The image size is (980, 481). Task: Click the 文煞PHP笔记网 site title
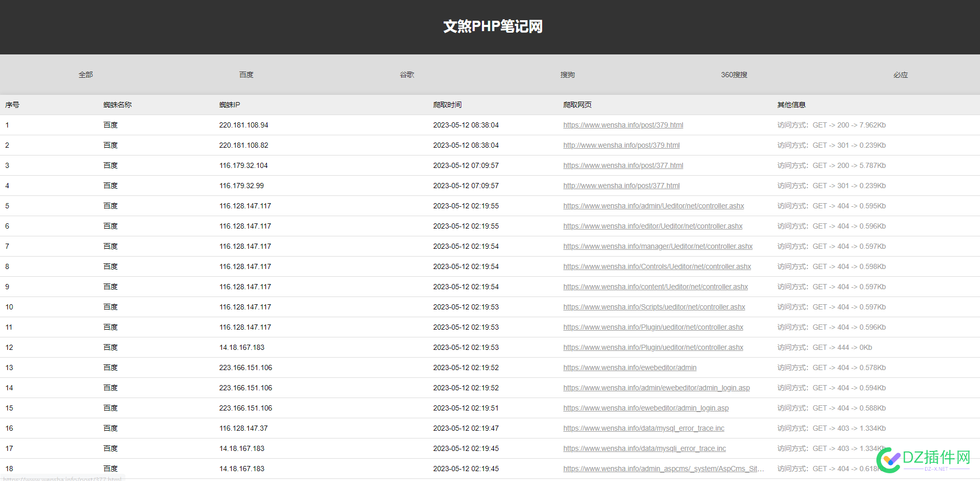pos(493,26)
